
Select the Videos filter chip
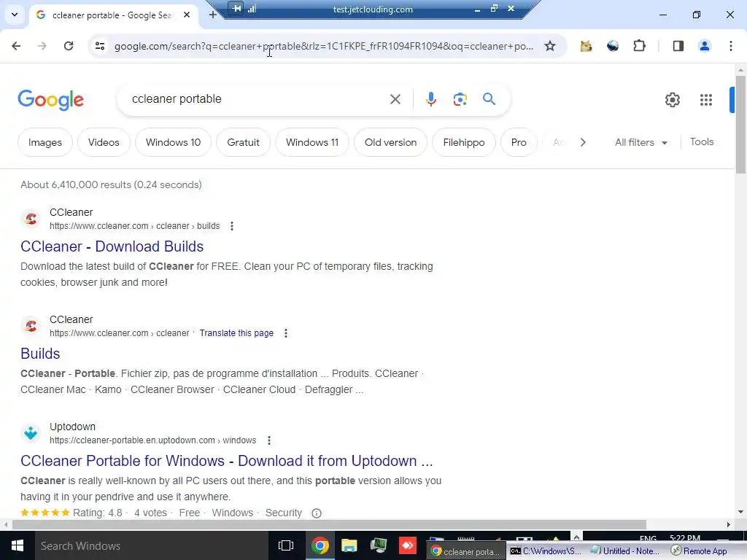click(104, 142)
